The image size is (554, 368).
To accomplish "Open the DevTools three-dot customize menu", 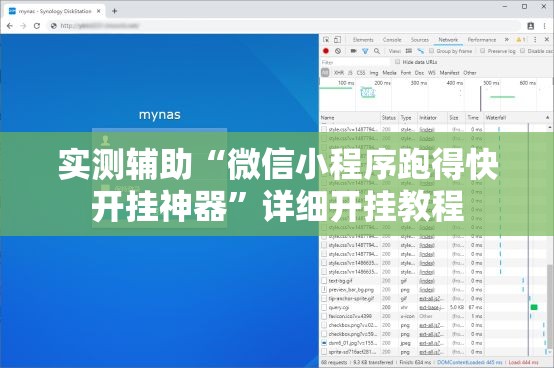I will click(x=535, y=40).
